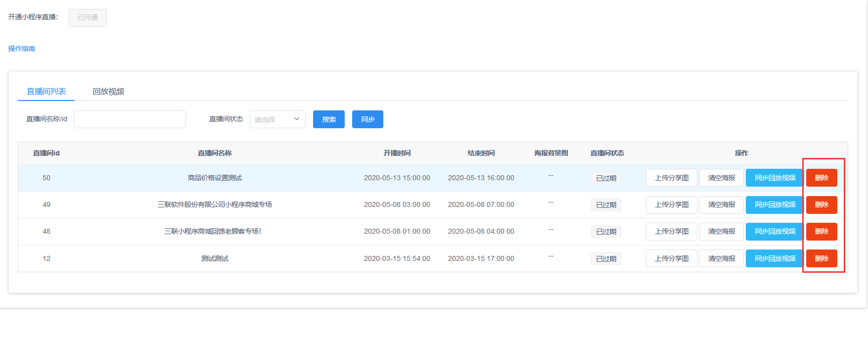
Task: Click the disabled 已开通 button
Action: point(88,17)
